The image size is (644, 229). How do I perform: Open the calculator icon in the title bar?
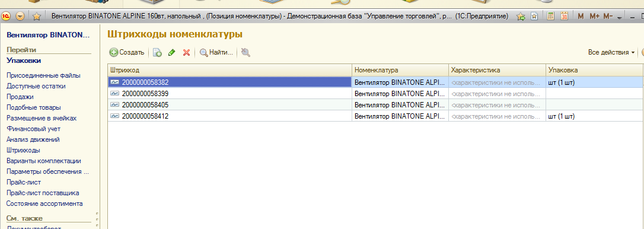pos(551,17)
